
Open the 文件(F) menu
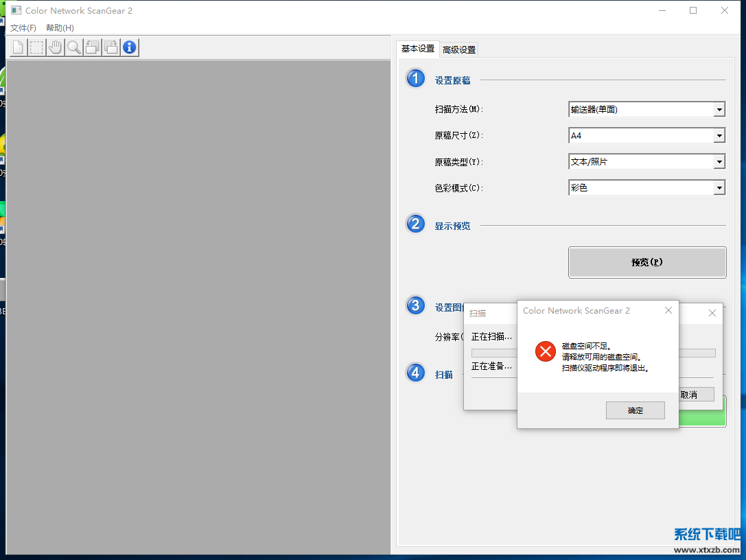23,28
